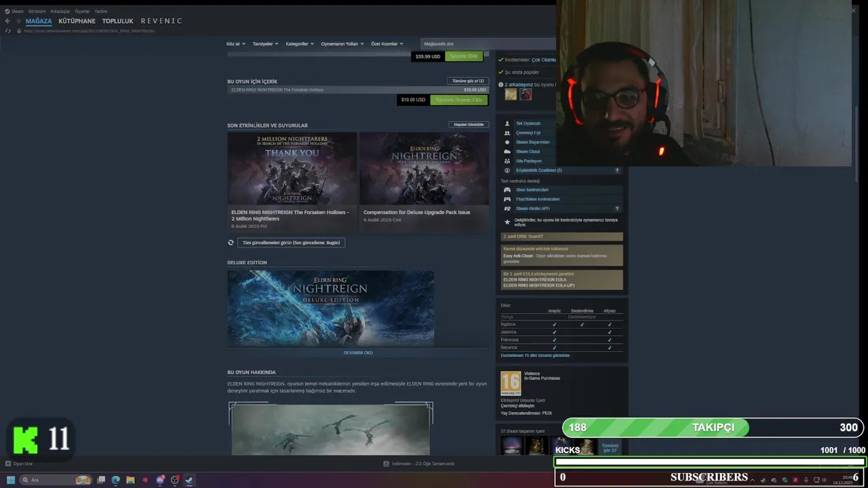
Task: Go forward with the navigation arrow
Action: tap(18, 21)
